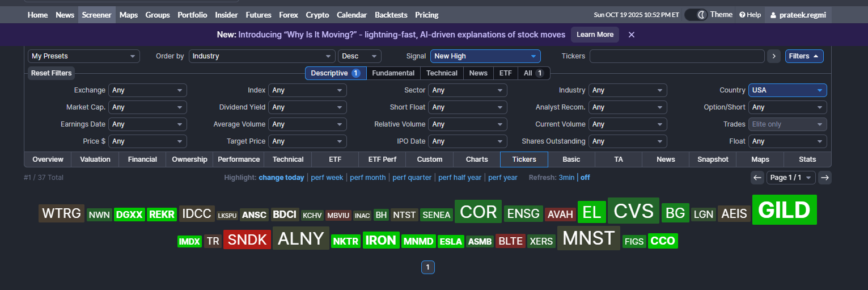Select the Descriptive filter tab
The width and height of the screenshot is (868, 290).
tap(336, 73)
